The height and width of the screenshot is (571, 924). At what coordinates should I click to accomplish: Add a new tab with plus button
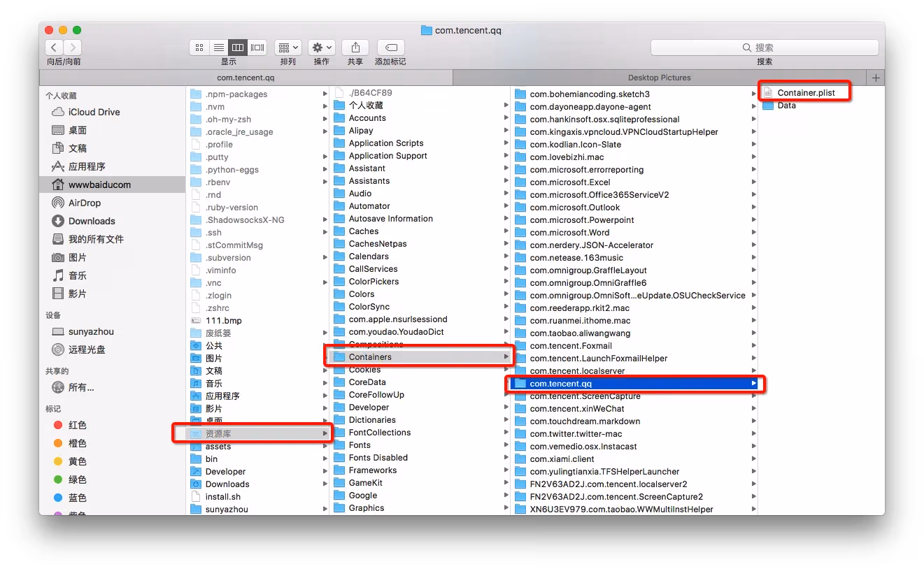tap(876, 78)
